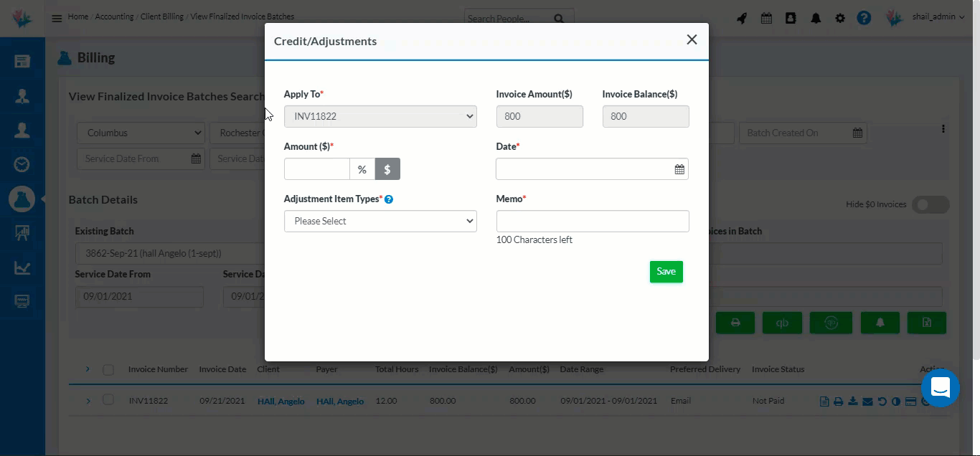Open the live chat bubble
Screen dimensions: 980x456
(x=940, y=388)
